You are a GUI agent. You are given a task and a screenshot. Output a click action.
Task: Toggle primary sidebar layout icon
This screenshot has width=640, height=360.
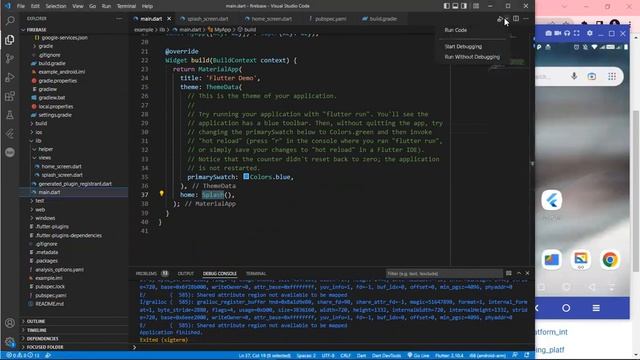[x=447, y=6]
